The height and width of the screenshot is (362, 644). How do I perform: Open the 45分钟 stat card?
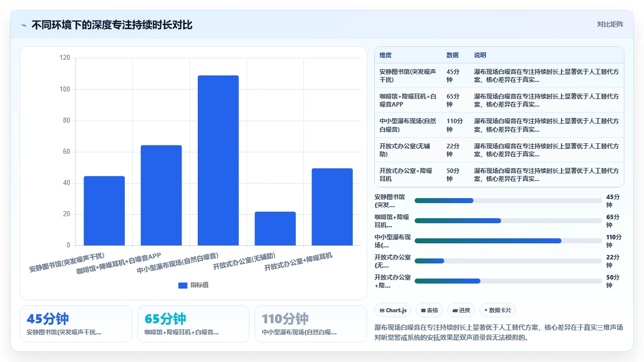point(76,324)
